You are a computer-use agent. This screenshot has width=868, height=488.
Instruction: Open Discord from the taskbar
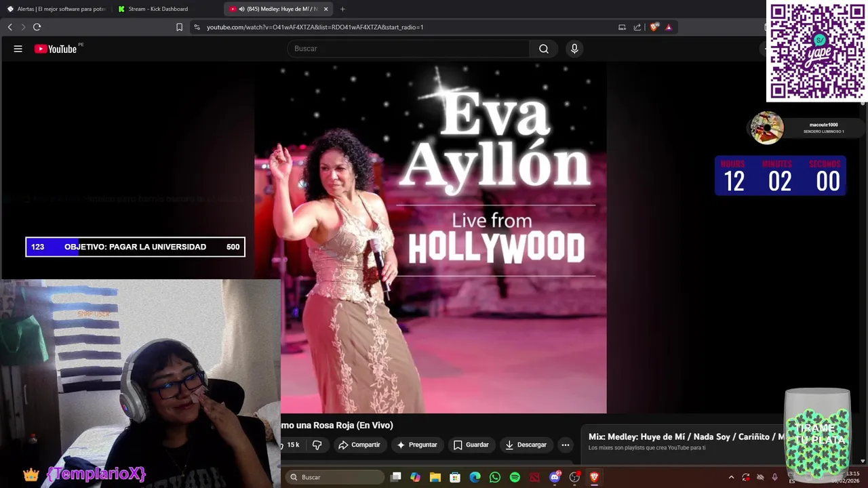click(x=555, y=477)
